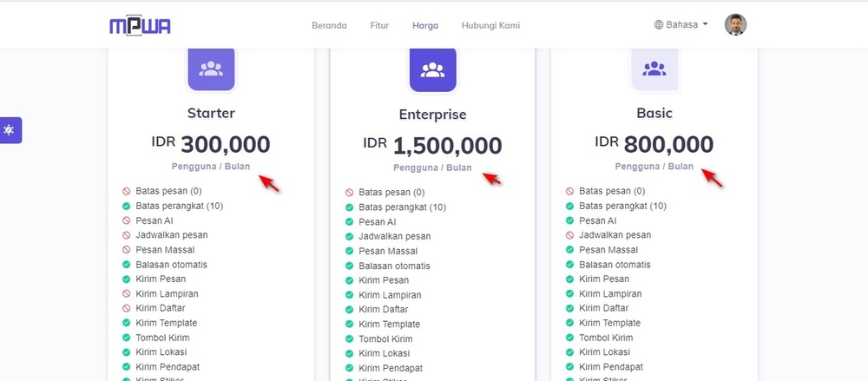Click Basic's Kirim Pendapat text
Screen dimensions: 868x381
coord(611,367)
